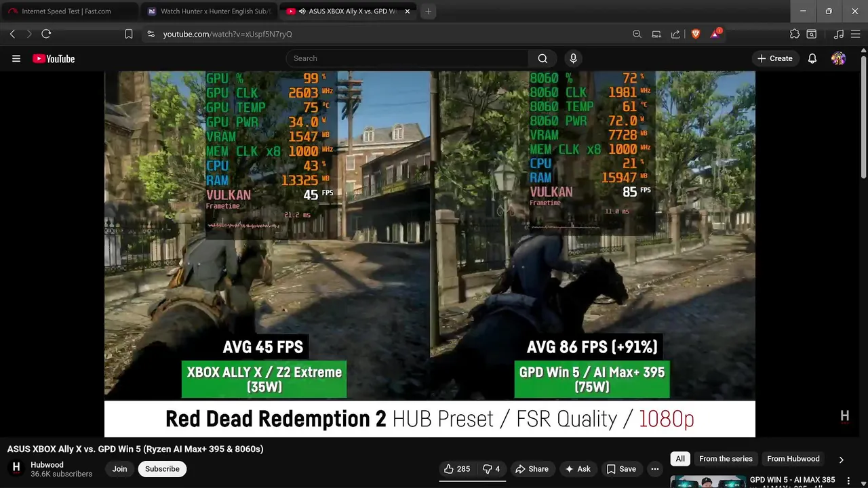Open the GPD WIN 5 suggested video thumbnail
868x488 pixels.
pyautogui.click(x=708, y=482)
